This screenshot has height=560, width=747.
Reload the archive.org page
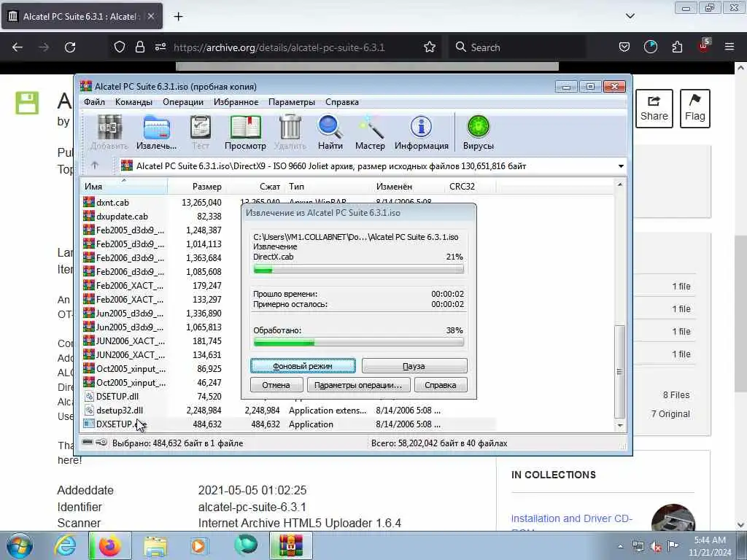[x=70, y=47]
